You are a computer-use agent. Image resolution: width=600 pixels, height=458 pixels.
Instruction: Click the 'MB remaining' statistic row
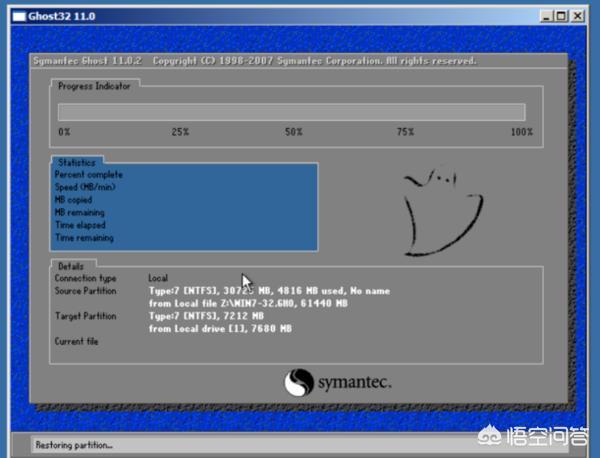click(80, 212)
